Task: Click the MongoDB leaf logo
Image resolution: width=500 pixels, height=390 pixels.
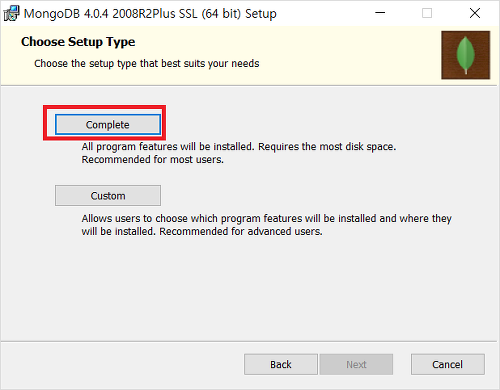Action: [465, 55]
